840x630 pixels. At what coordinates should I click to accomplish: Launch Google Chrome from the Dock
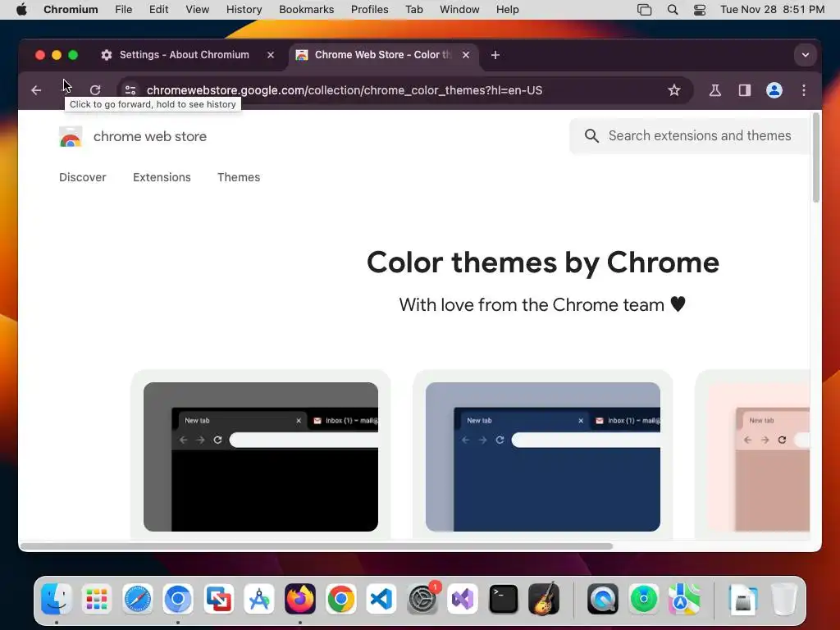(x=340, y=599)
